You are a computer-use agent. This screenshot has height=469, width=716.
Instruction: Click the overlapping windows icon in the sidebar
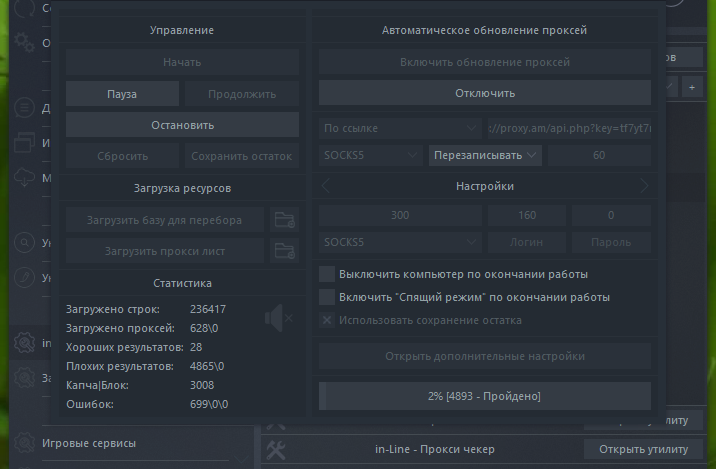coord(24,142)
